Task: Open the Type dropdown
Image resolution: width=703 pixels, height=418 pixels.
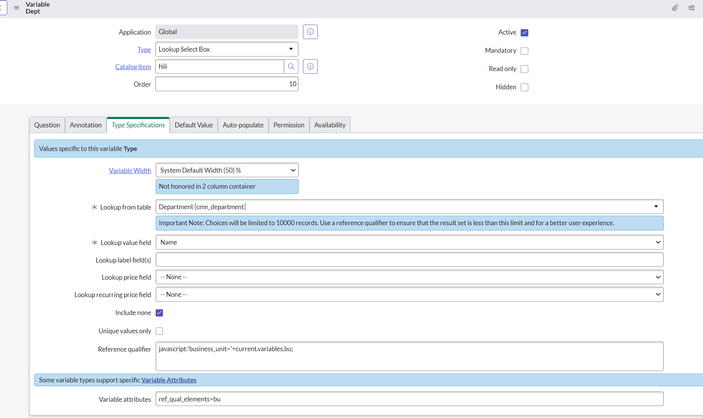Action: click(227, 49)
